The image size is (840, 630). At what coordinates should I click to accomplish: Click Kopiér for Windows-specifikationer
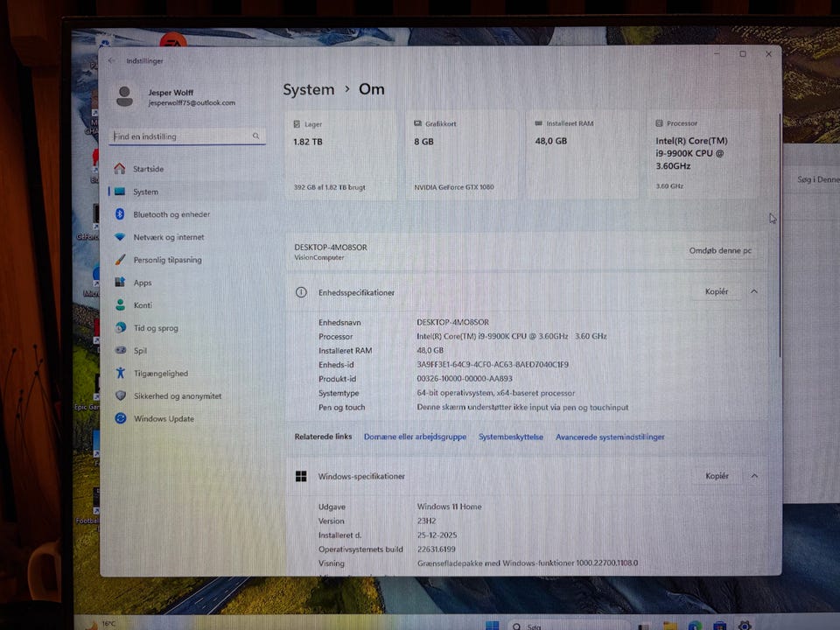pos(717,476)
